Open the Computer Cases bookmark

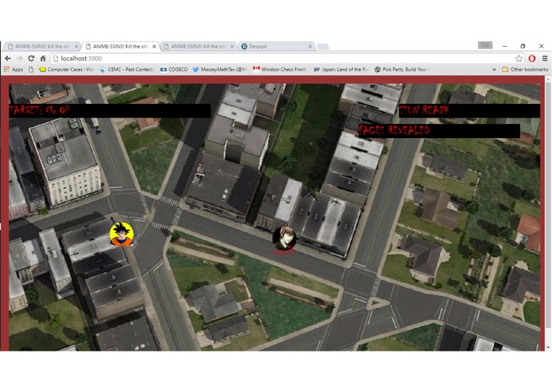67,70
